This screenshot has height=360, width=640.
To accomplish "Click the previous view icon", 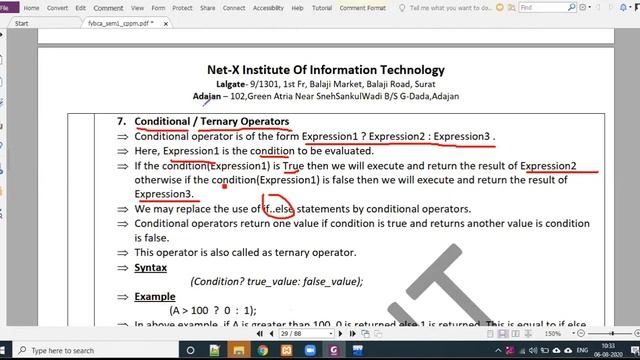I will click(x=366, y=333).
